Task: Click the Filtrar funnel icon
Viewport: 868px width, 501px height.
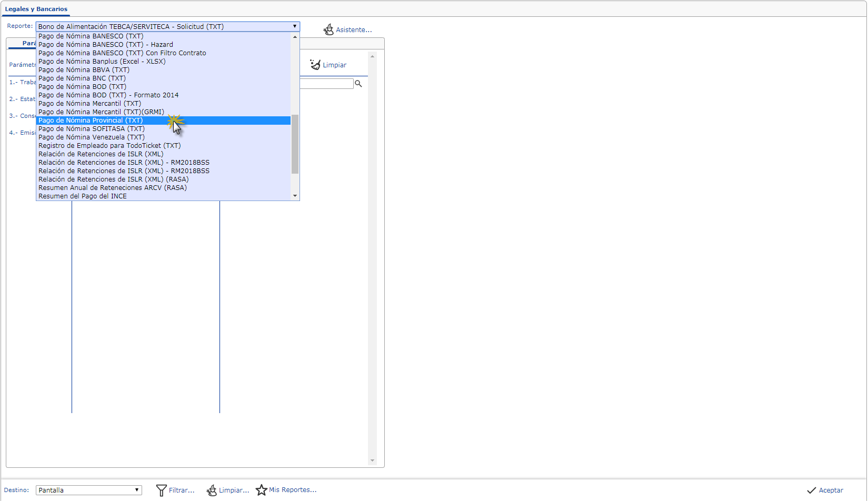Action: pos(162,490)
